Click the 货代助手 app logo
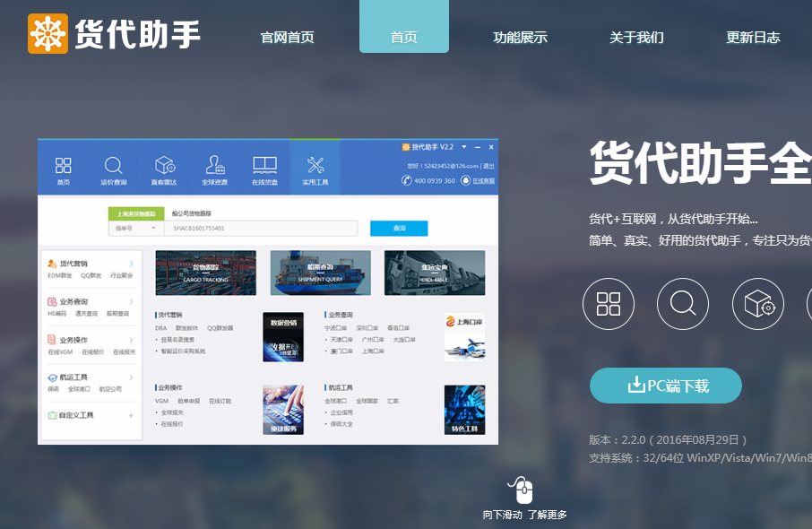812x529 pixels. 47,33
